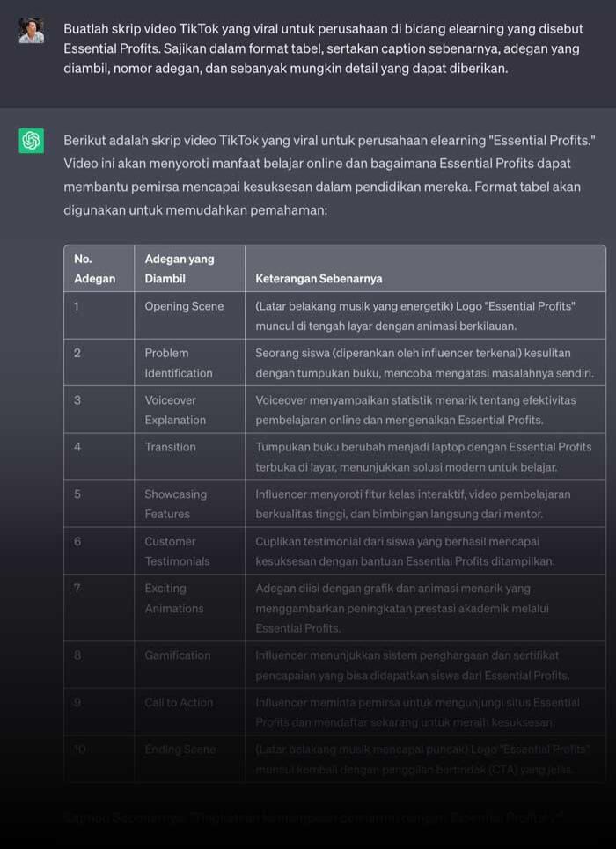Click the green ChatGPT logo icon
The image size is (616, 849).
click(x=32, y=141)
